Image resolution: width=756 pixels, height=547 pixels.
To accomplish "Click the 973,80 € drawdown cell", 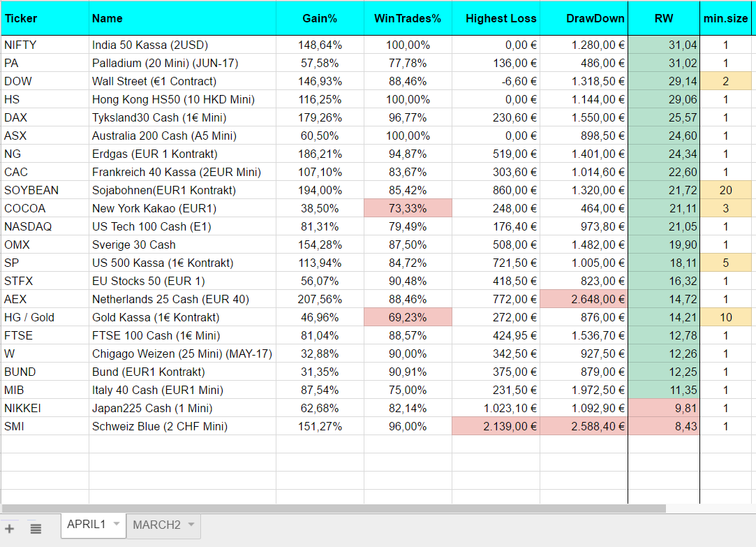I will (584, 227).
